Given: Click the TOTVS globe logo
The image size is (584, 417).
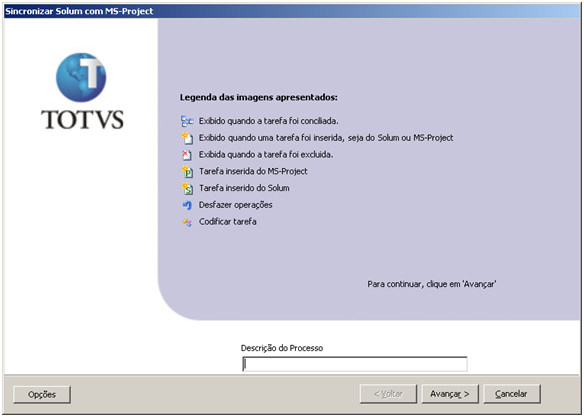Looking at the screenshot, I should pyautogui.click(x=81, y=77).
